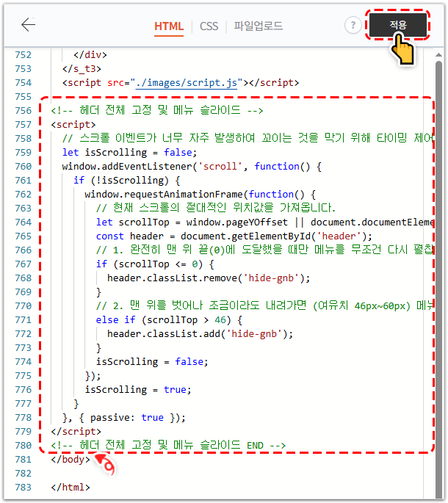Click the </body> tag on line 781

[71, 460]
